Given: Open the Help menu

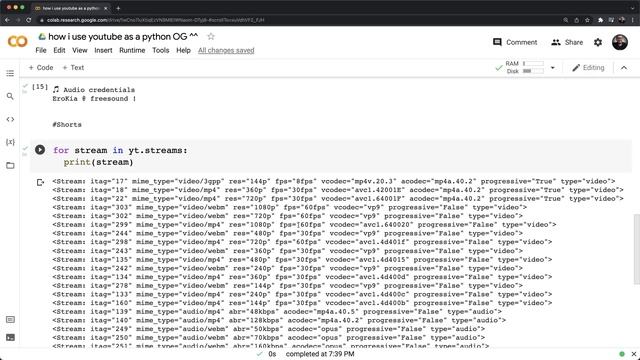Looking at the screenshot, I should tap(183, 50).
